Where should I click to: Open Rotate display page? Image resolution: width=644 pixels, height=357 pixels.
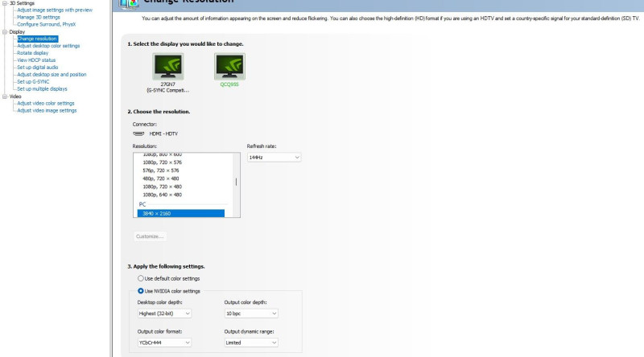[x=32, y=53]
